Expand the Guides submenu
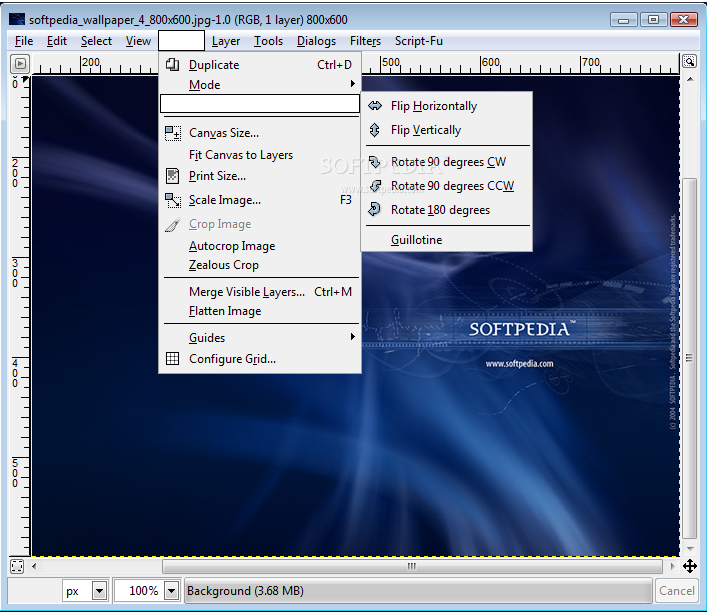The width and height of the screenshot is (707, 614). (x=260, y=337)
